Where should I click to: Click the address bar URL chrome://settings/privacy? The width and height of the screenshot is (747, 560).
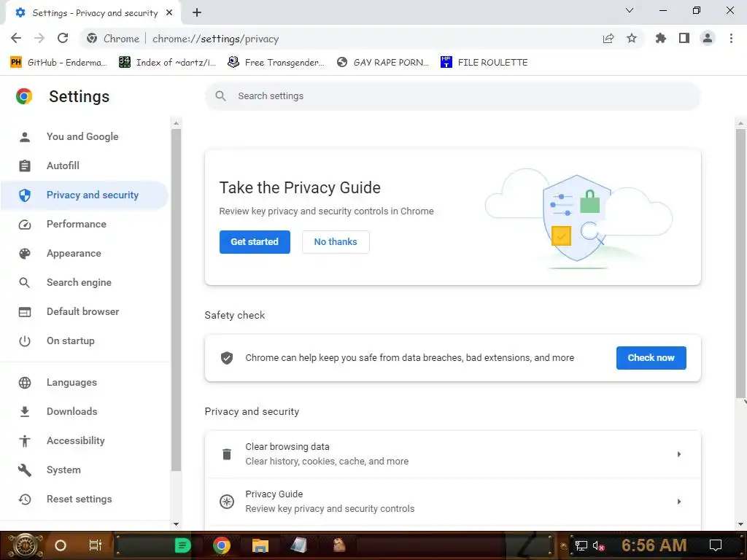216,39
